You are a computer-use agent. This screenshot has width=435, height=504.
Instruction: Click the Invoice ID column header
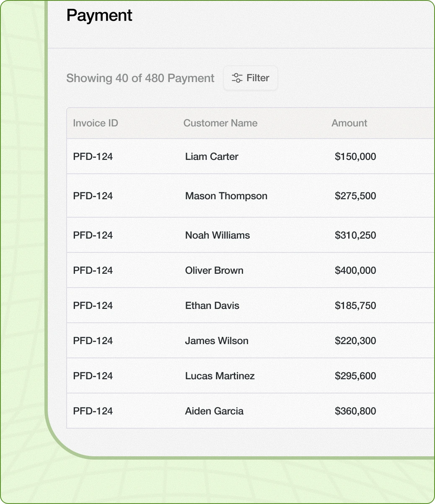click(x=95, y=123)
